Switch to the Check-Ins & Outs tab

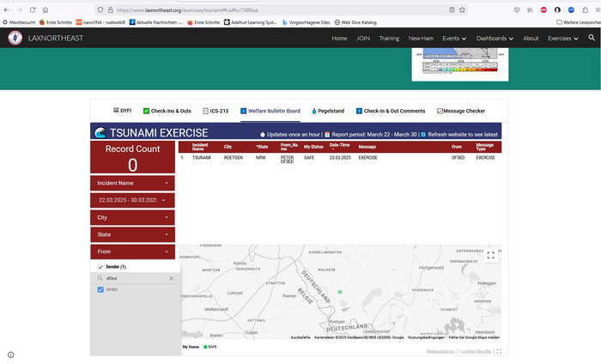(x=168, y=111)
